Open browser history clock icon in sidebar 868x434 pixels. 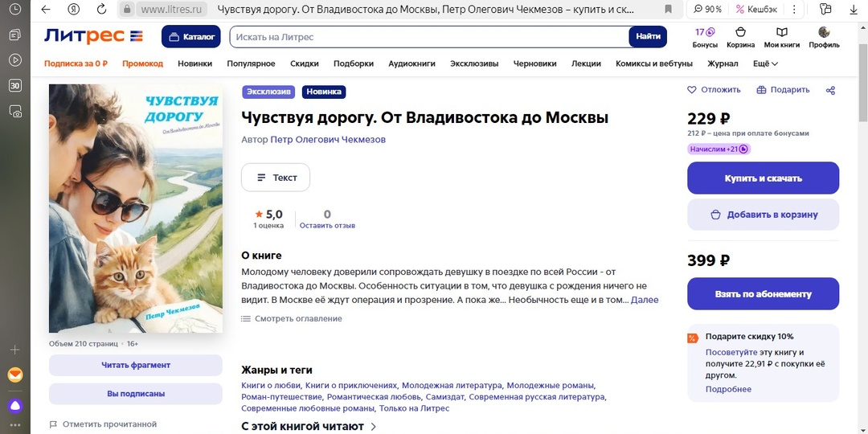15,10
